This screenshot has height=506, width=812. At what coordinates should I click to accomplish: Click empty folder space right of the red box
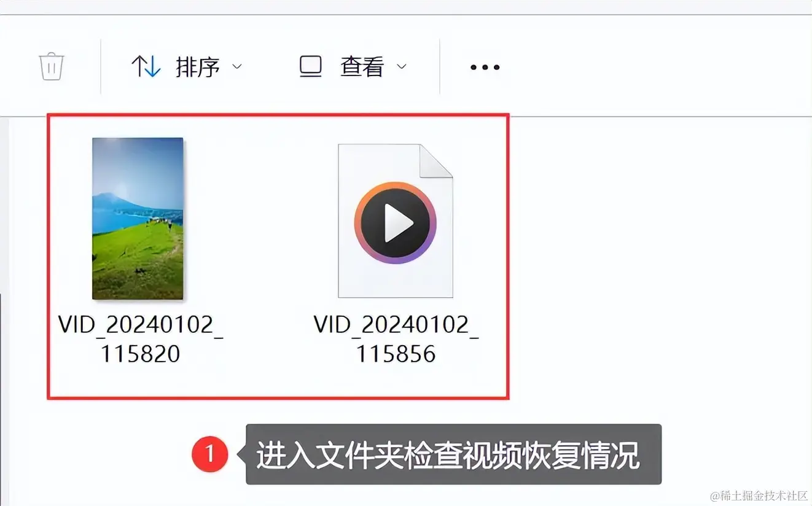coord(657,258)
